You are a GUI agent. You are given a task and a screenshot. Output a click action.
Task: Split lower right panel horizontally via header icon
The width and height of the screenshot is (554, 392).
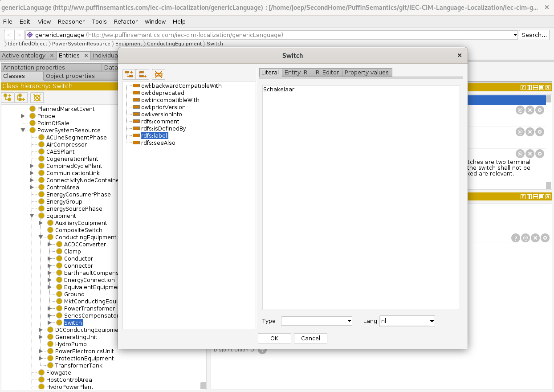[536, 196]
